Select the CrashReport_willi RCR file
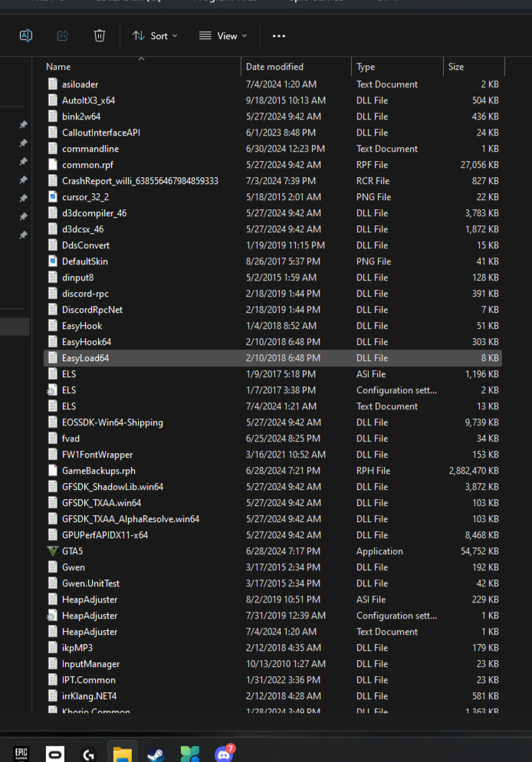This screenshot has height=762, width=532. (x=273, y=181)
